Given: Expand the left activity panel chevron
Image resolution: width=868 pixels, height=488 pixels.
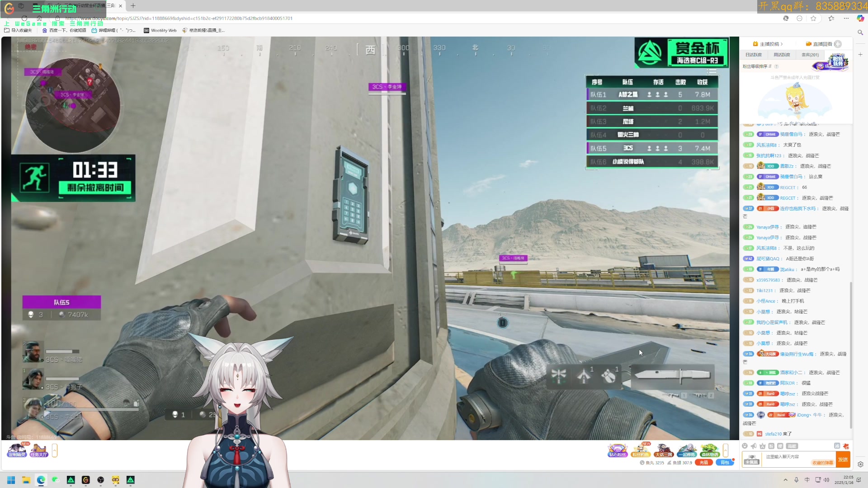Looking at the screenshot, I should [55, 450].
